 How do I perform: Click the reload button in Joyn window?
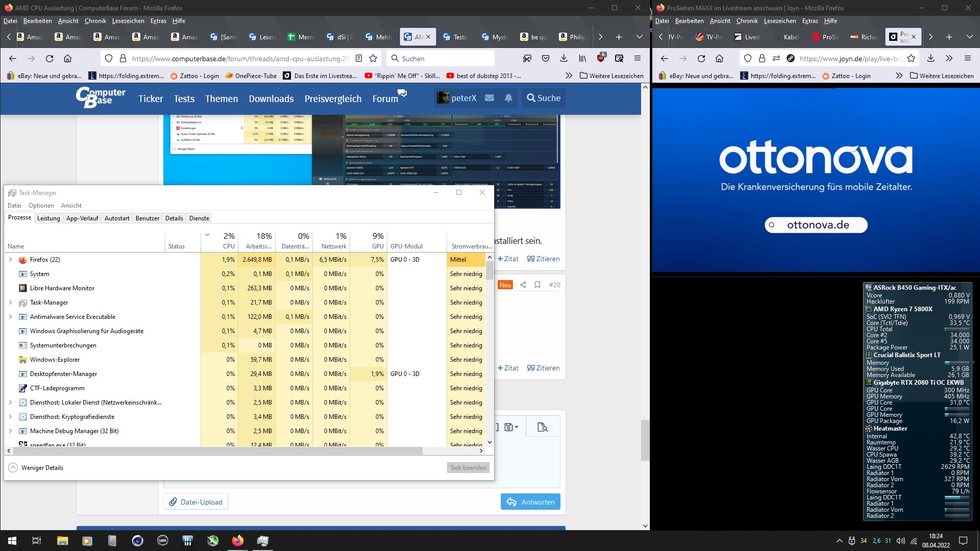click(701, 59)
